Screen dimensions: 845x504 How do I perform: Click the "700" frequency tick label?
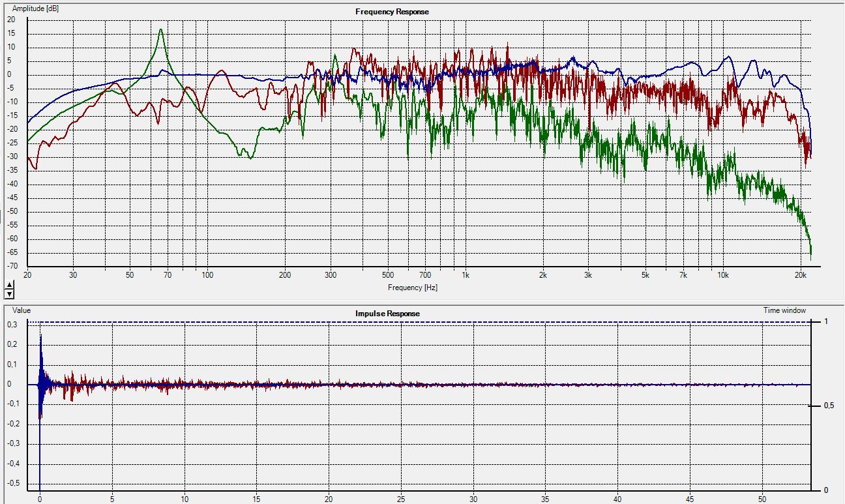(x=425, y=275)
